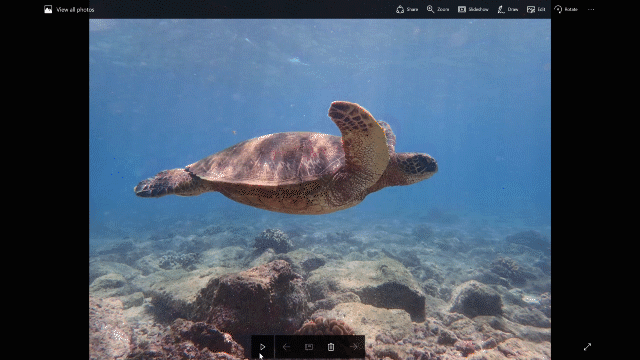Click the Slideshow text label

(x=478, y=9)
